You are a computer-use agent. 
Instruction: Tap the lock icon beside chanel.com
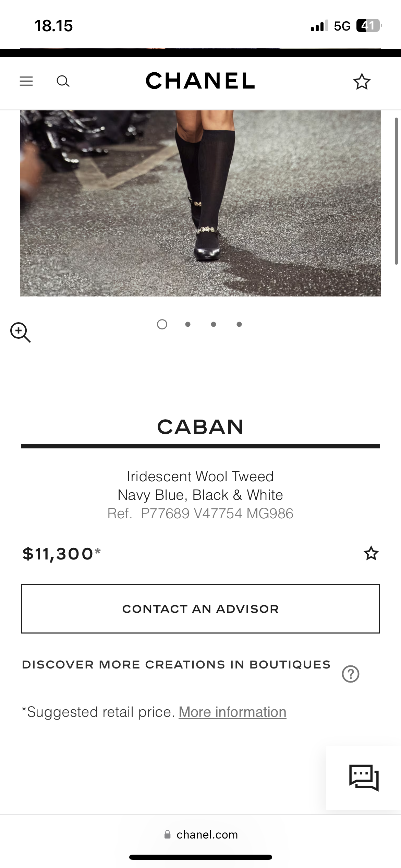pos(168,834)
